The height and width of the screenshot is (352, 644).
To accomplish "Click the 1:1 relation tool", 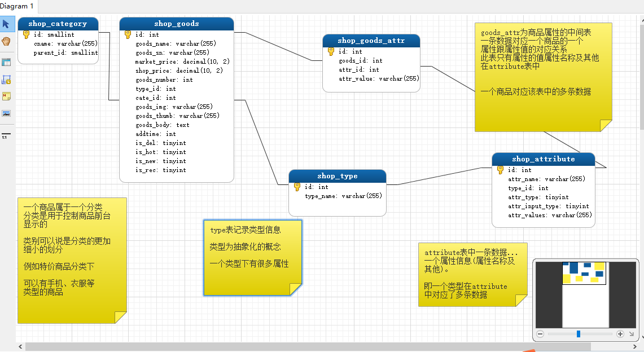I will point(6,136).
